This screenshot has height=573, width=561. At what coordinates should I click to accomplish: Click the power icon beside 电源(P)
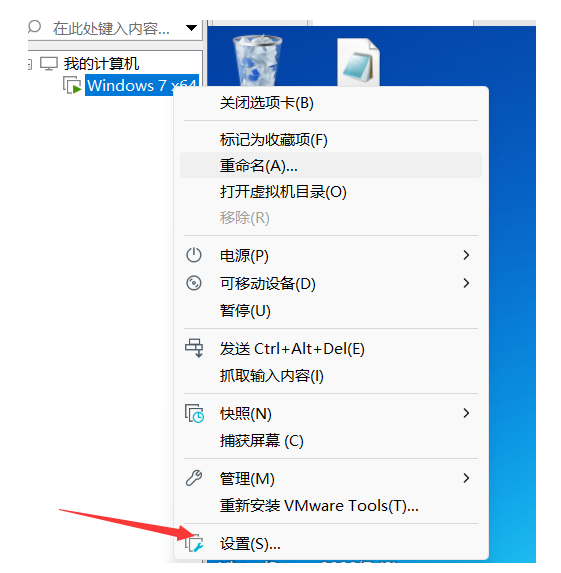click(194, 255)
